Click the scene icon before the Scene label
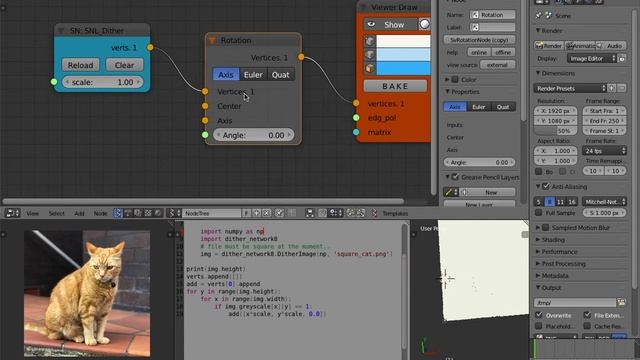The height and width of the screenshot is (360, 640). 548,16
